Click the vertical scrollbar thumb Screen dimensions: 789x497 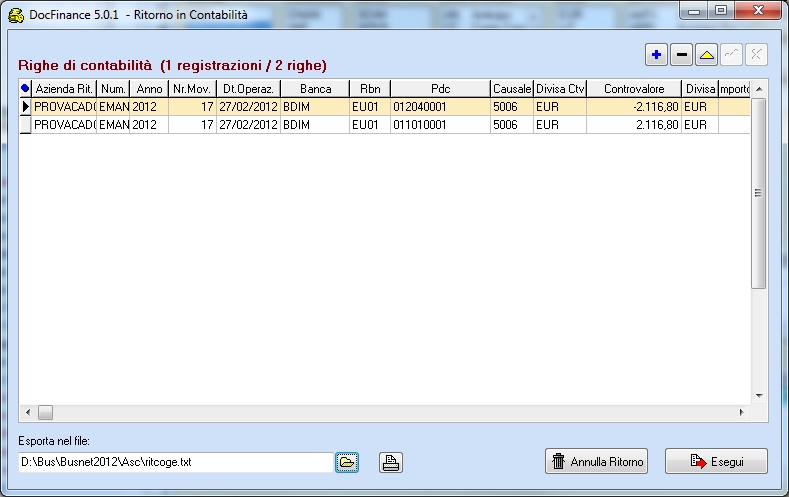pos(759,193)
